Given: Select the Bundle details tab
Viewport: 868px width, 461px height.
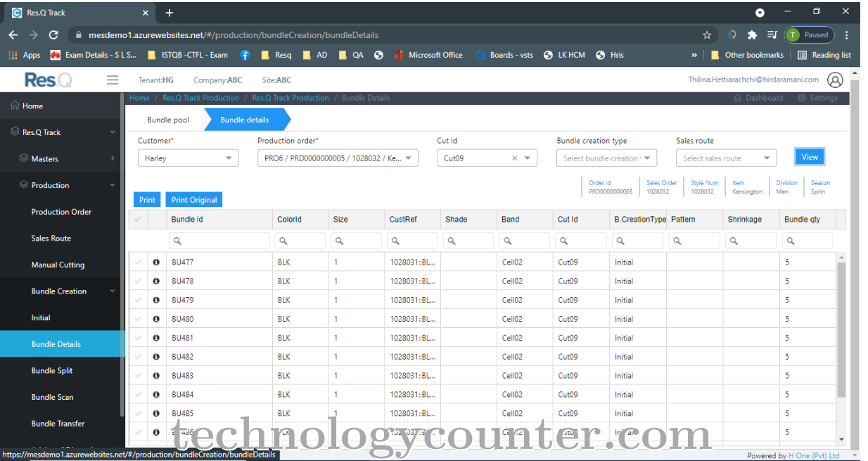Looking at the screenshot, I should coord(245,120).
